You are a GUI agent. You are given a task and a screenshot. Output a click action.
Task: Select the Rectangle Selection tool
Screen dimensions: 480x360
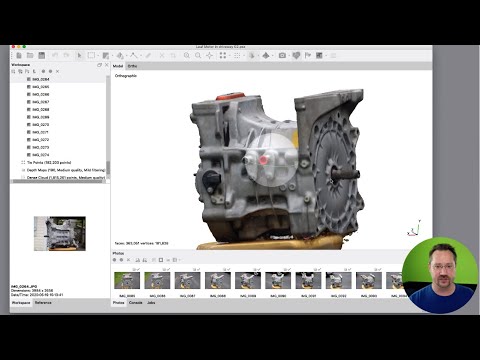(x=91, y=55)
